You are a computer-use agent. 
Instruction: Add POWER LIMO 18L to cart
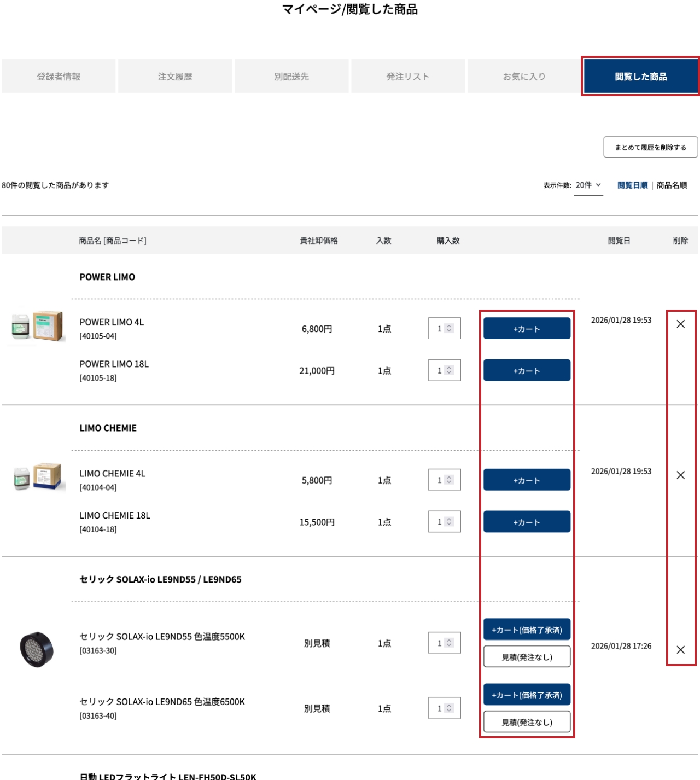(527, 371)
